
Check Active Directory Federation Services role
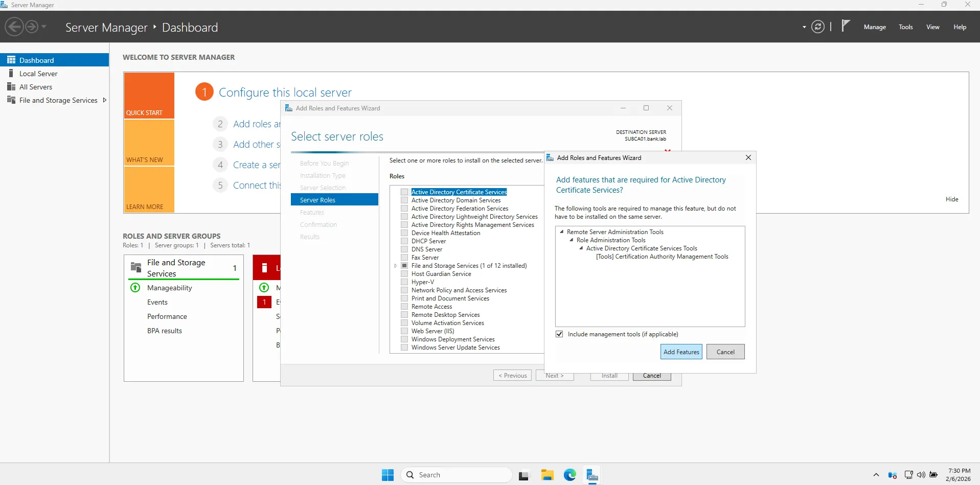pos(404,209)
